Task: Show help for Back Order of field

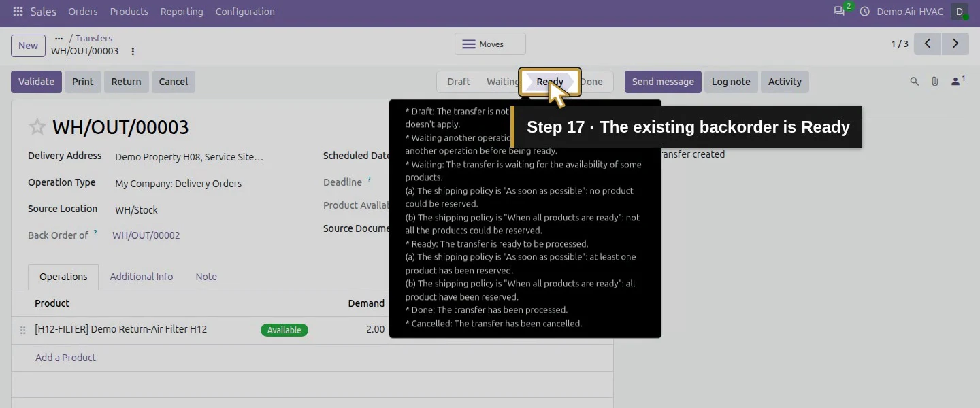Action: pyautogui.click(x=95, y=233)
